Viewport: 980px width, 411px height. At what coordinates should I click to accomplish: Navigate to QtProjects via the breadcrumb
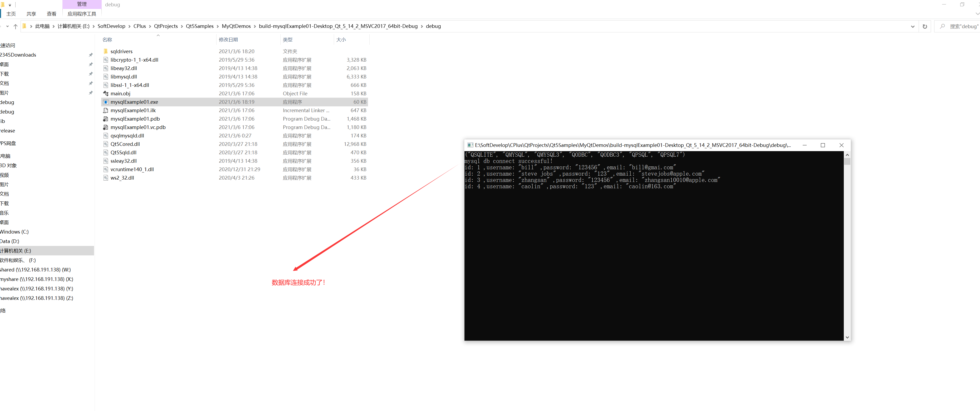point(166,26)
